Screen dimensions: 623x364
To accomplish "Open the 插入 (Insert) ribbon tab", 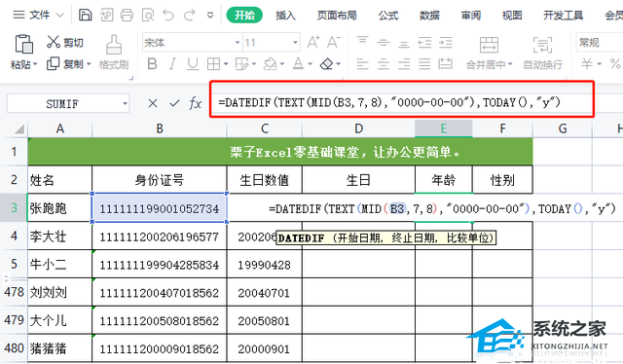I will [285, 16].
